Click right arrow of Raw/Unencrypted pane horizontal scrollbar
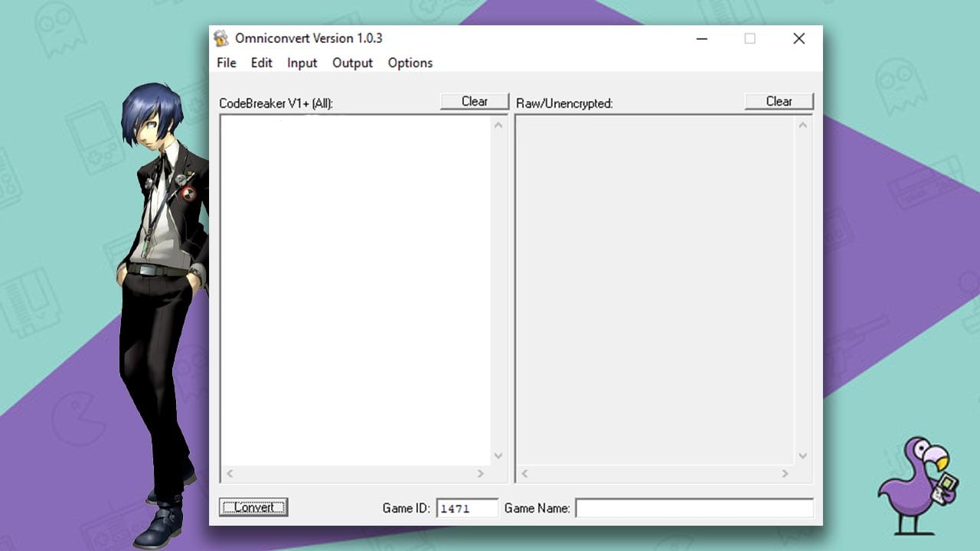The image size is (980, 551). (x=786, y=474)
